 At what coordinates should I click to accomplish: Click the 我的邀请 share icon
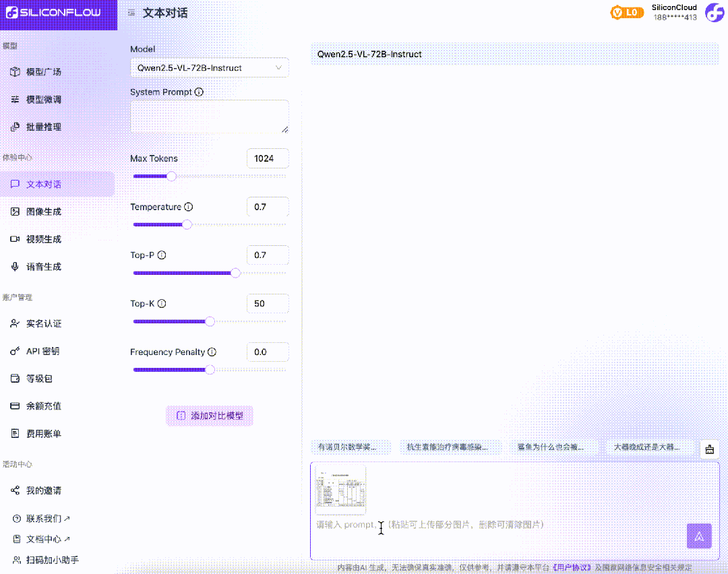coord(15,490)
